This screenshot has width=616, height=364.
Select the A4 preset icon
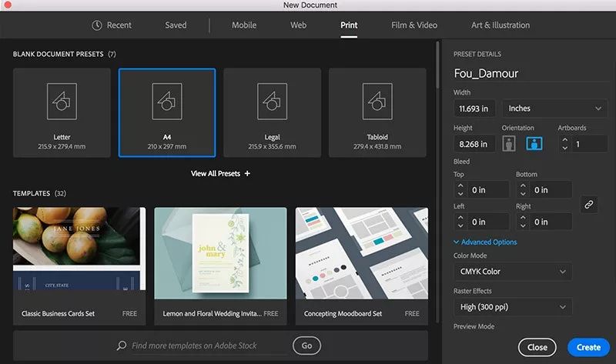click(167, 101)
